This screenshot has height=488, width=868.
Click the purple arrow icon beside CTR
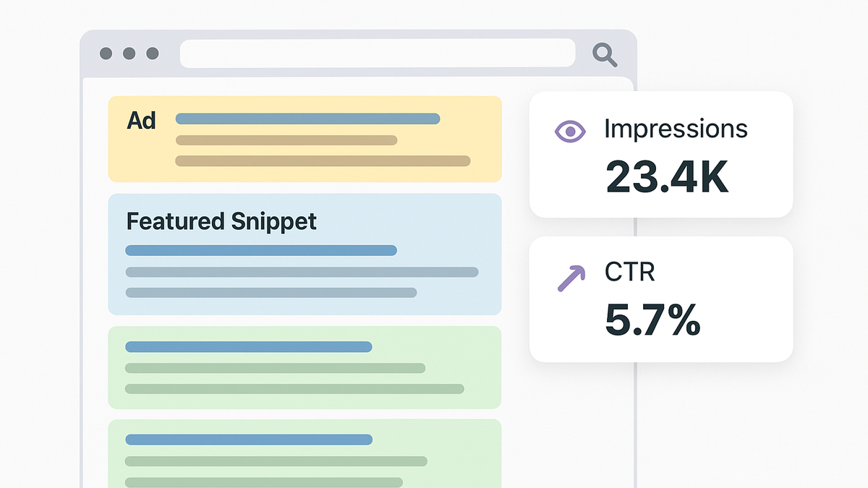tap(571, 278)
